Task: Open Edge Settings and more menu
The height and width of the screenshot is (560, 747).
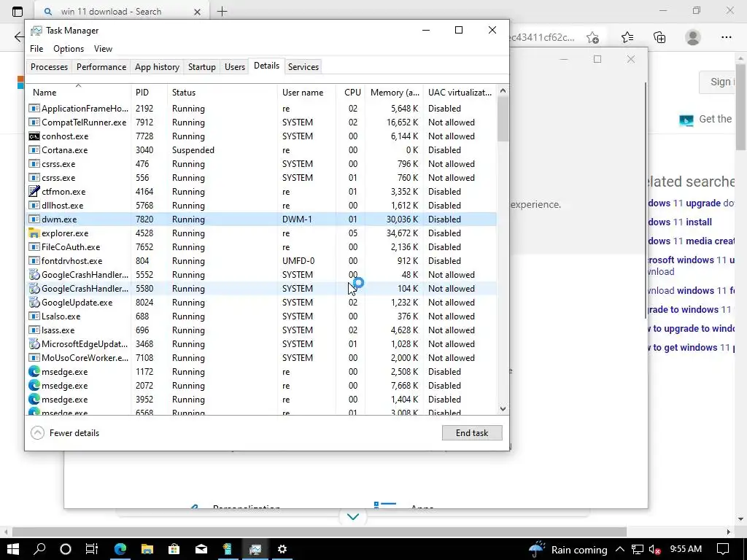Action: tap(726, 37)
